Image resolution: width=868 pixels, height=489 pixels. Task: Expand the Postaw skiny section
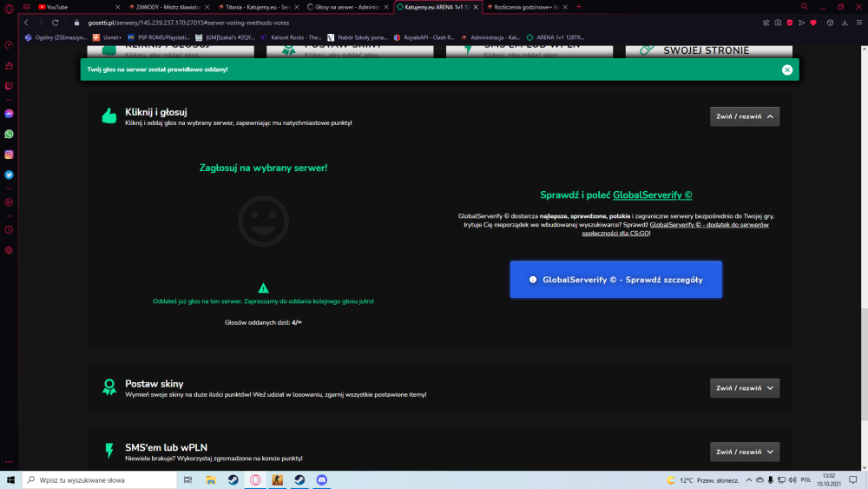tap(745, 388)
